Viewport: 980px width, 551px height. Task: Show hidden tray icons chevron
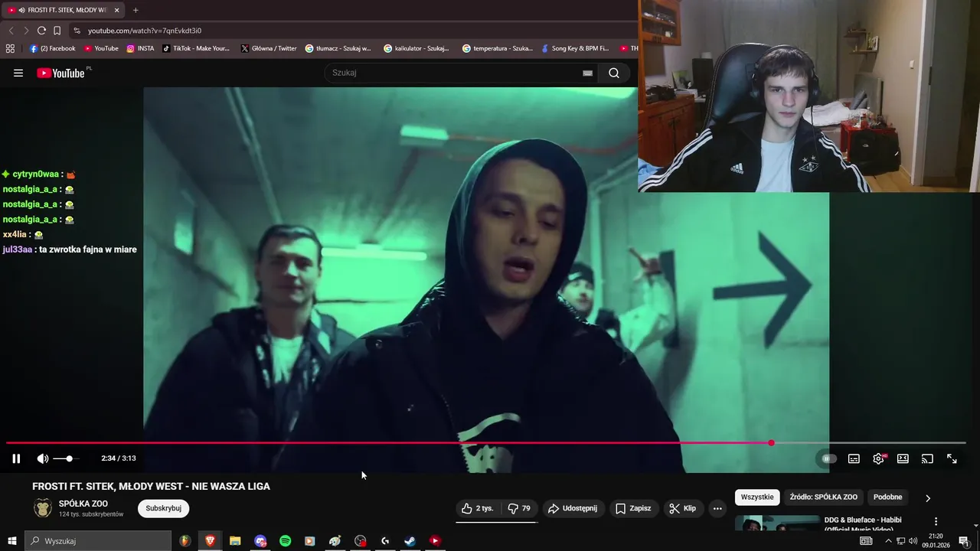pyautogui.click(x=889, y=541)
